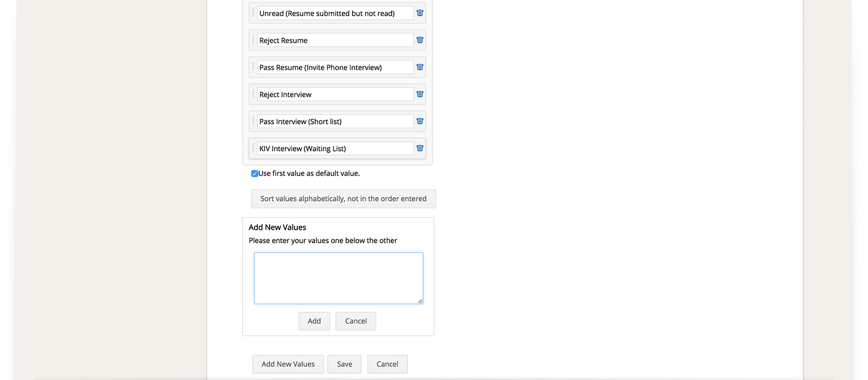The width and height of the screenshot is (868, 380).
Task: Delete "KIV Interview (Waiting List)" value
Action: (420, 148)
